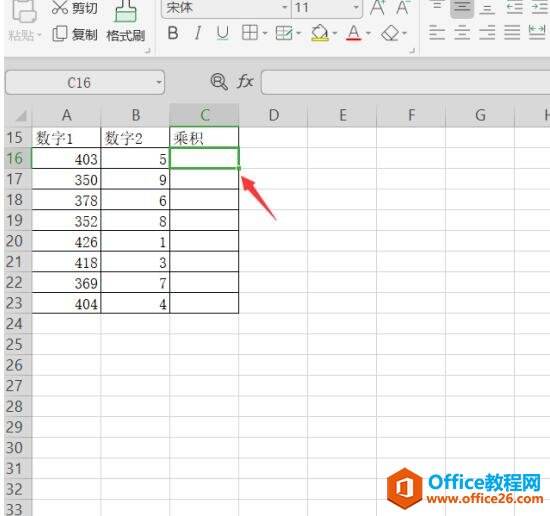Open the font size 11 dropdown

tap(356, 7)
